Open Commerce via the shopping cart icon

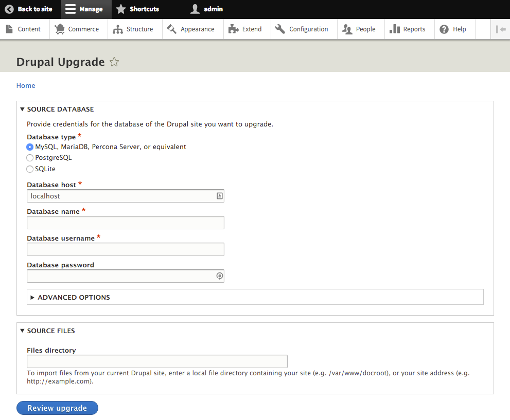click(60, 29)
